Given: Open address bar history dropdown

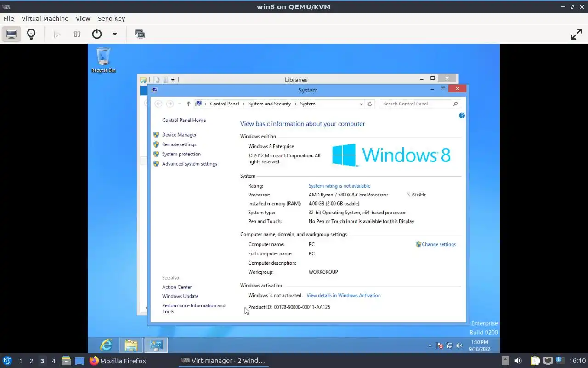Looking at the screenshot, I should [x=361, y=104].
